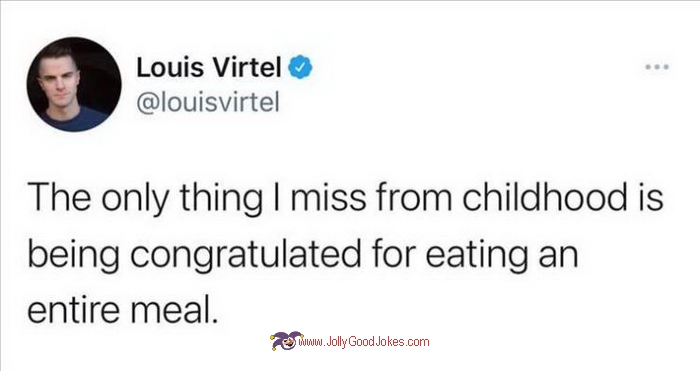Open the Louis Virtel display name

209,67
